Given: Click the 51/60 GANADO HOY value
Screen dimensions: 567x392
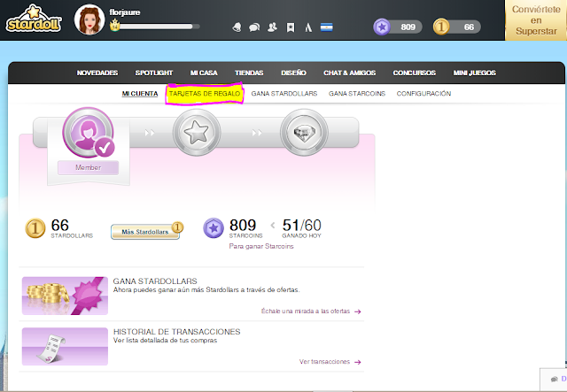Looking at the screenshot, I should [x=301, y=228].
